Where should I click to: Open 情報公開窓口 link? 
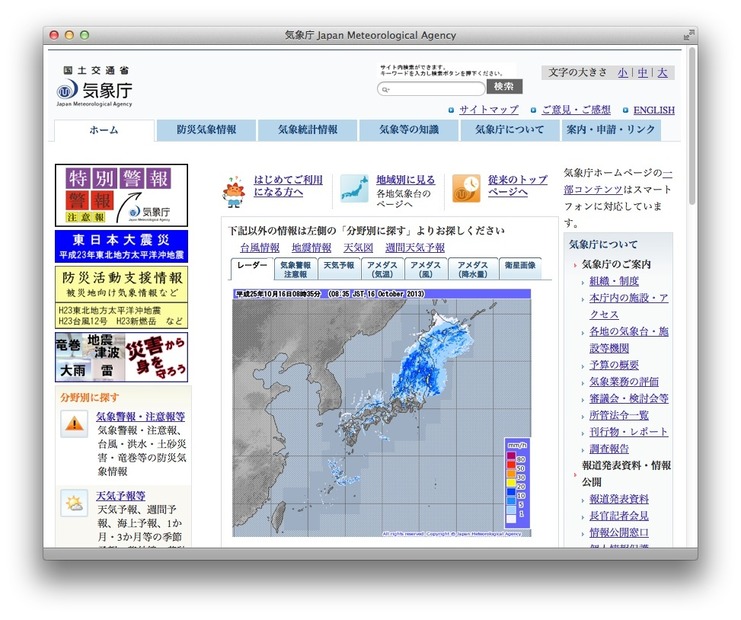(x=619, y=533)
